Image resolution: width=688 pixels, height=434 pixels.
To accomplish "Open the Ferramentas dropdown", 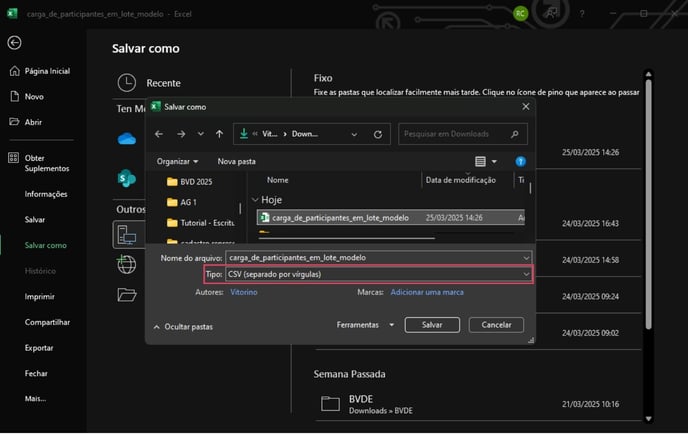I will 365,325.
